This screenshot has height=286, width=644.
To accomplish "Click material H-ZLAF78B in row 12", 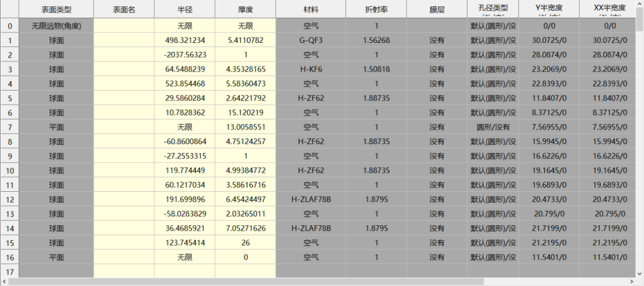I will [311, 200].
